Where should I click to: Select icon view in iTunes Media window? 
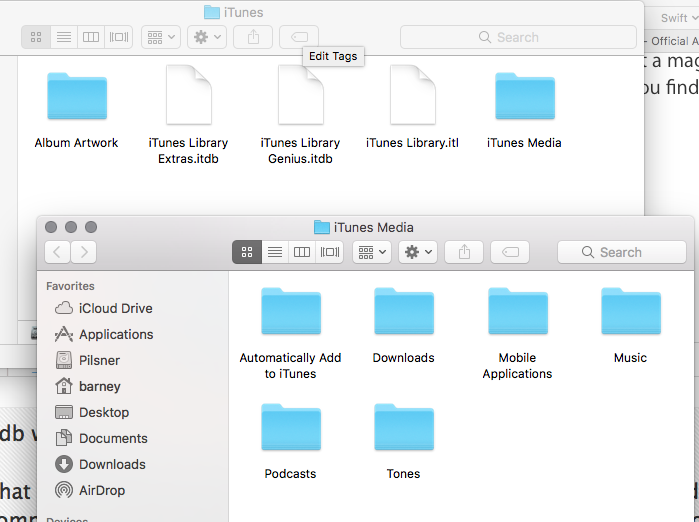click(x=247, y=252)
